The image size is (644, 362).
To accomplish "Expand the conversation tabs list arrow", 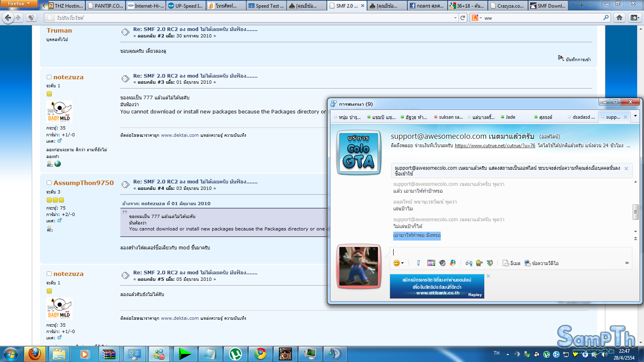I will 635,116.
